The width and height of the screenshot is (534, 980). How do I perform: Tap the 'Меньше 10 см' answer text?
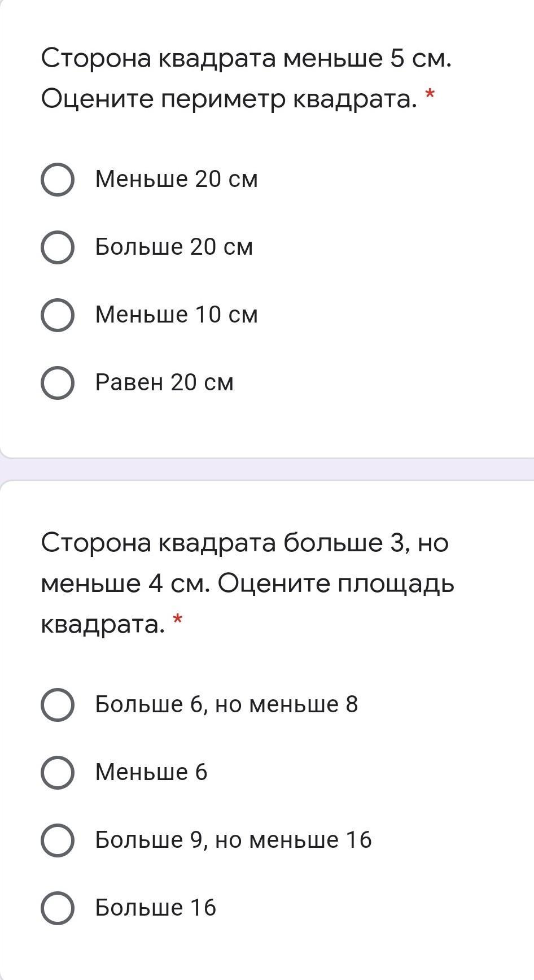click(x=176, y=315)
